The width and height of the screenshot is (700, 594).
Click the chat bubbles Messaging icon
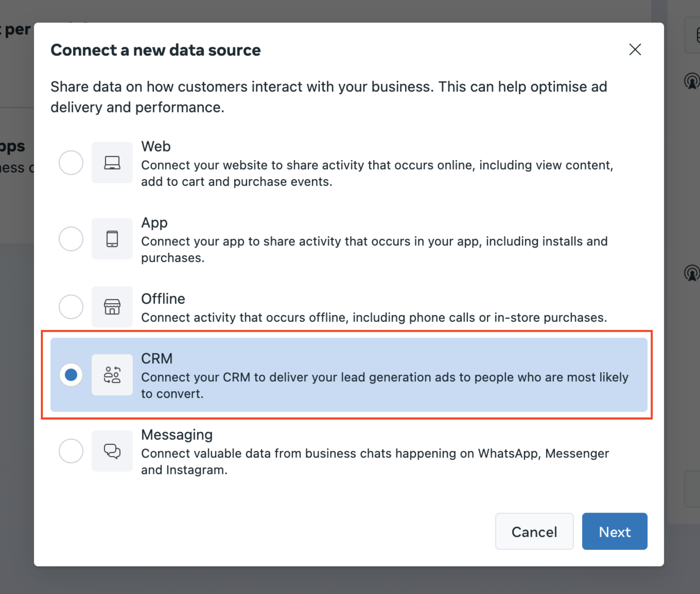(112, 451)
